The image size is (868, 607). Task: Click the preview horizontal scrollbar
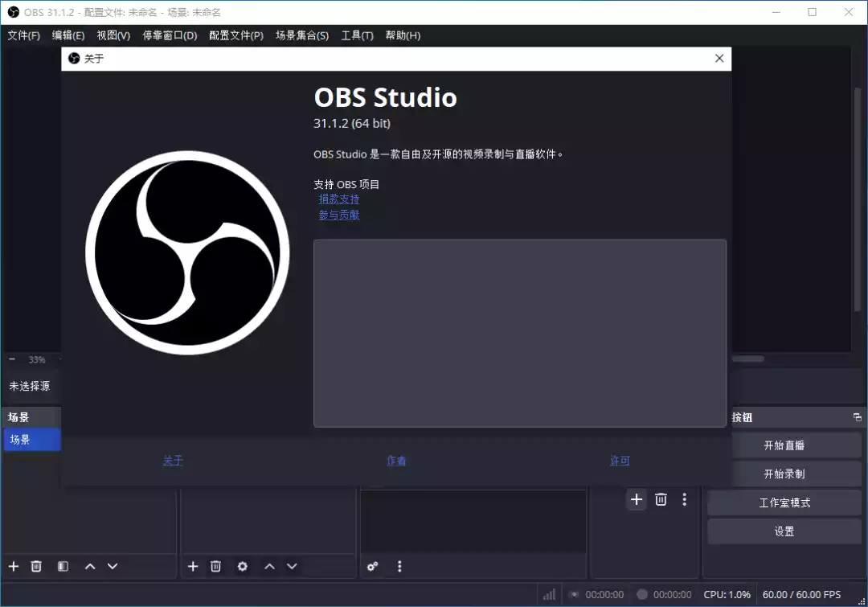pos(748,359)
